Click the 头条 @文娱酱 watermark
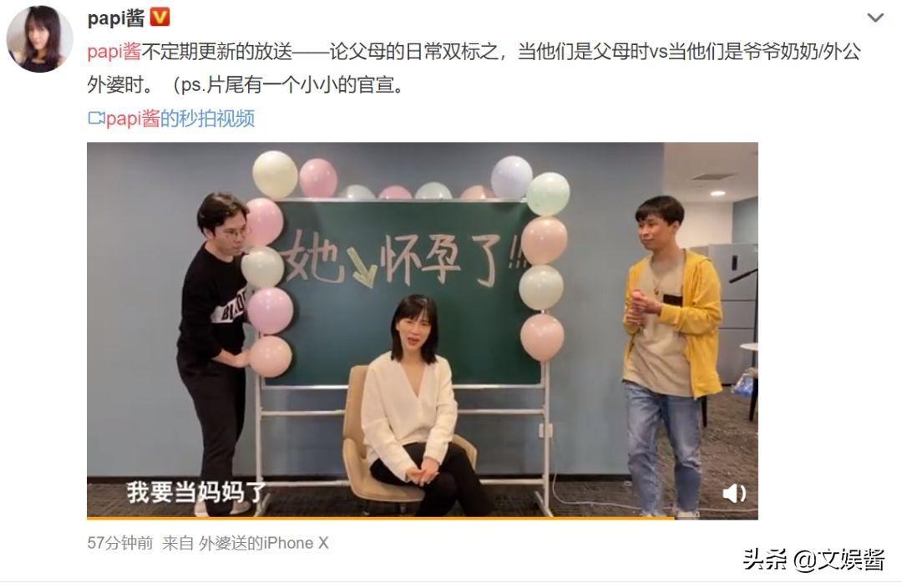The width and height of the screenshot is (902, 588). (813, 560)
